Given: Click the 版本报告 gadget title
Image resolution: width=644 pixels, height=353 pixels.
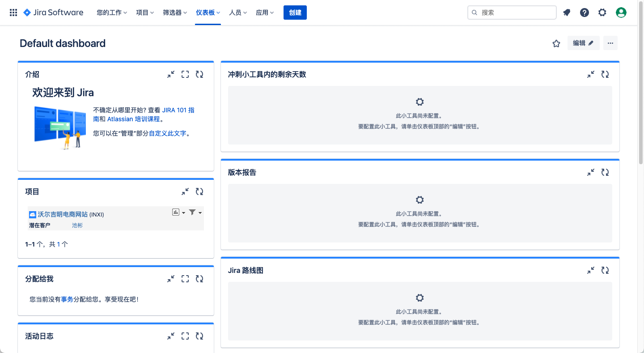Looking at the screenshot, I should [x=242, y=172].
